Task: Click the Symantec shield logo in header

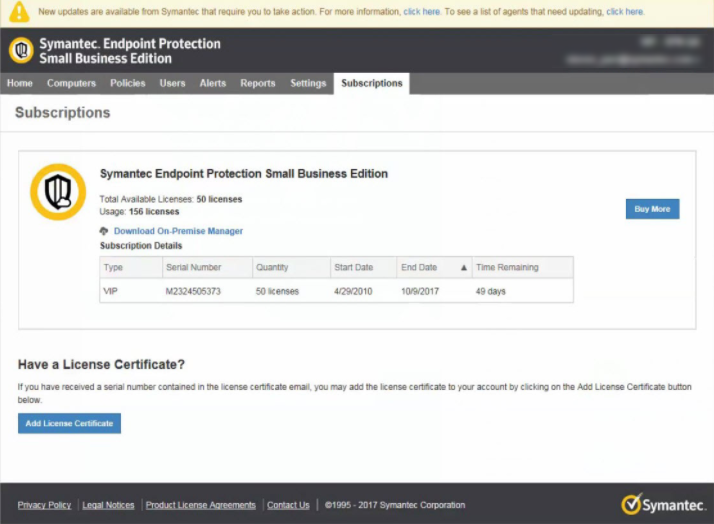Action: point(21,51)
